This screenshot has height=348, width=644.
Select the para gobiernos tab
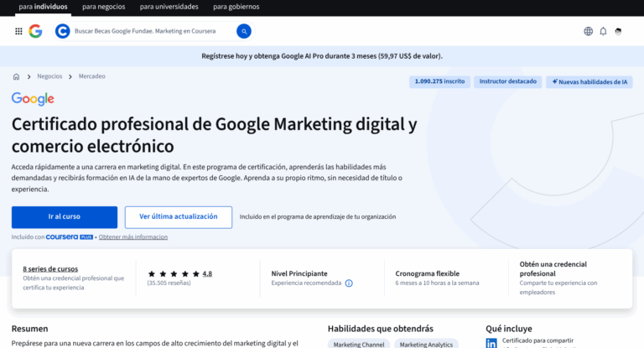click(x=236, y=7)
